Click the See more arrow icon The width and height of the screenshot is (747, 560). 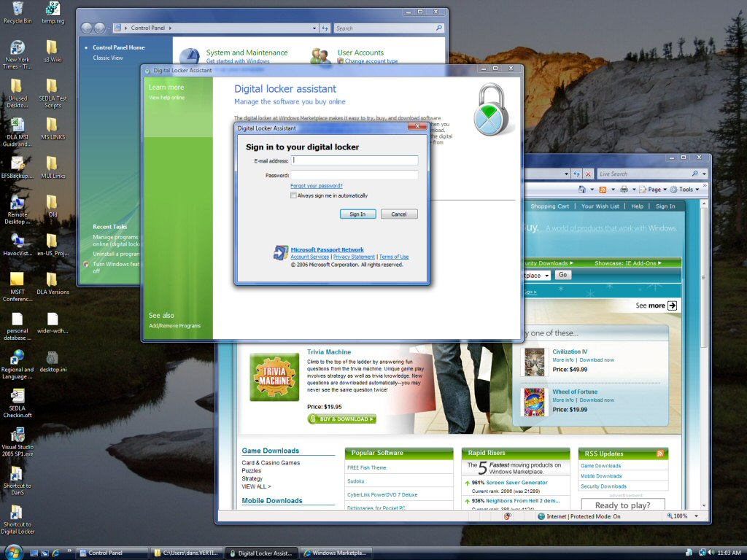click(672, 306)
